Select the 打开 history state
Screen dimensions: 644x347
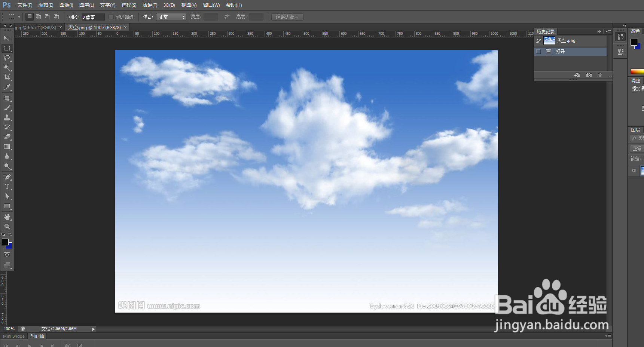point(570,52)
